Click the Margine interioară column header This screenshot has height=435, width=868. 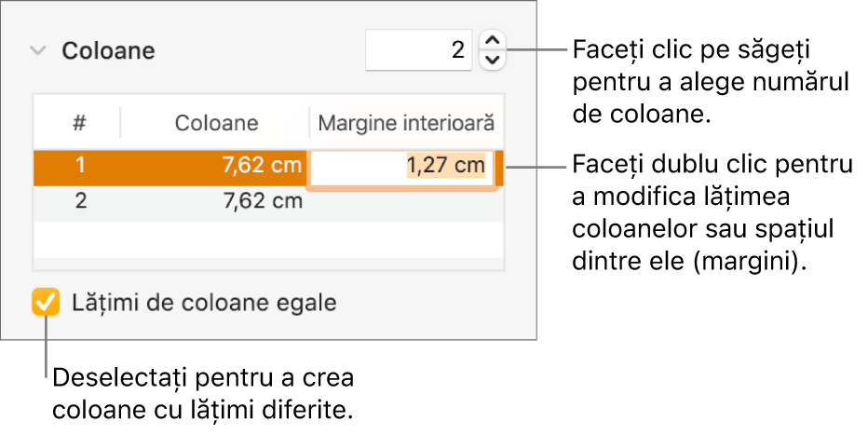click(x=406, y=123)
